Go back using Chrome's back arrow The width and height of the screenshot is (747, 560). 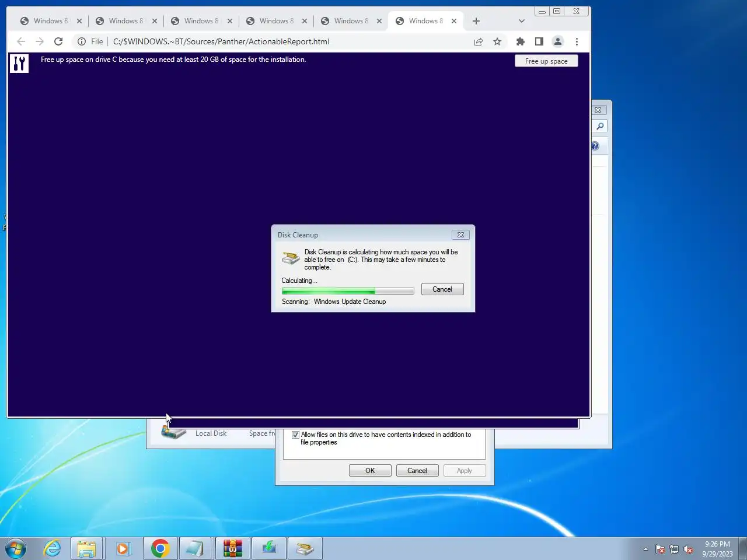(x=21, y=41)
